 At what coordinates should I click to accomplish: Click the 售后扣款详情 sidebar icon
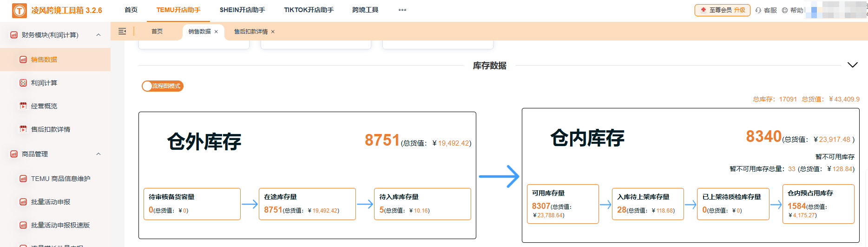click(23, 129)
